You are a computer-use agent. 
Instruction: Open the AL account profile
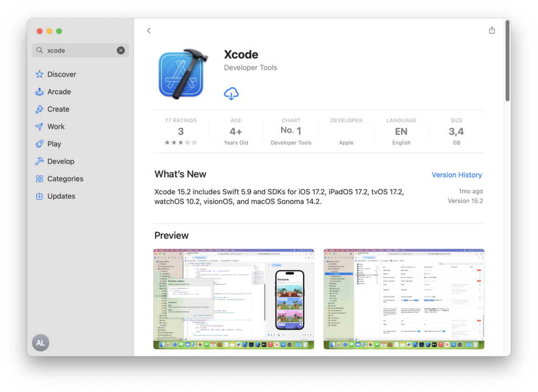click(x=40, y=343)
